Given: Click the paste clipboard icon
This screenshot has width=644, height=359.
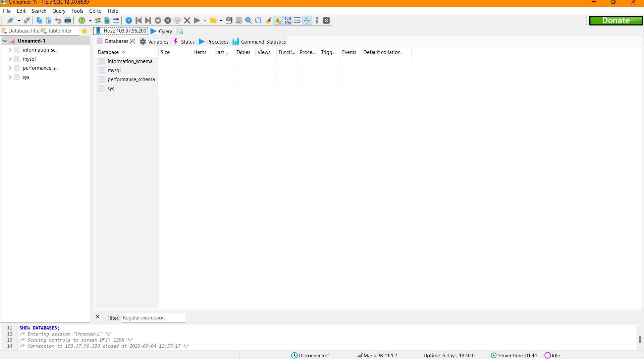Looking at the screenshot, I should [x=49, y=20].
